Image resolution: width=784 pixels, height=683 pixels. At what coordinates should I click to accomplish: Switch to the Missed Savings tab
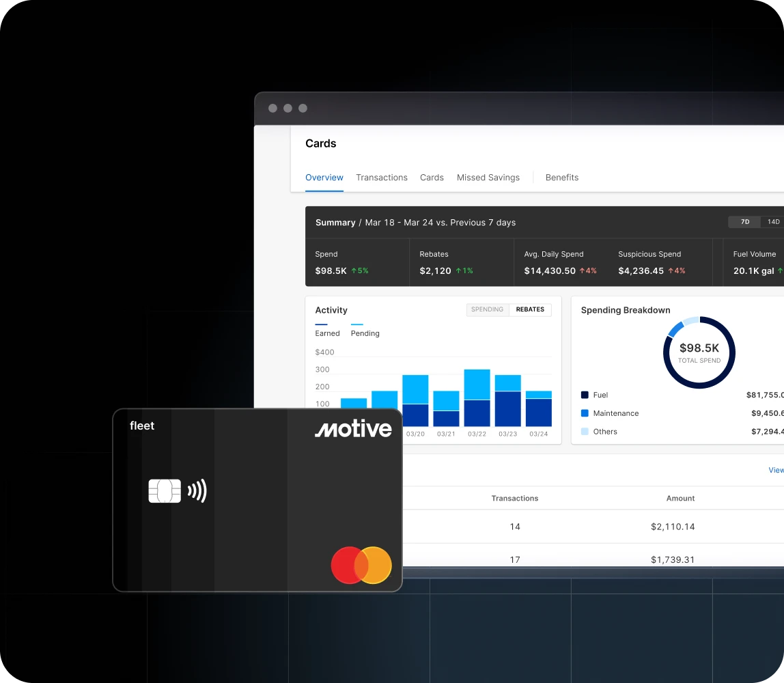coord(488,177)
